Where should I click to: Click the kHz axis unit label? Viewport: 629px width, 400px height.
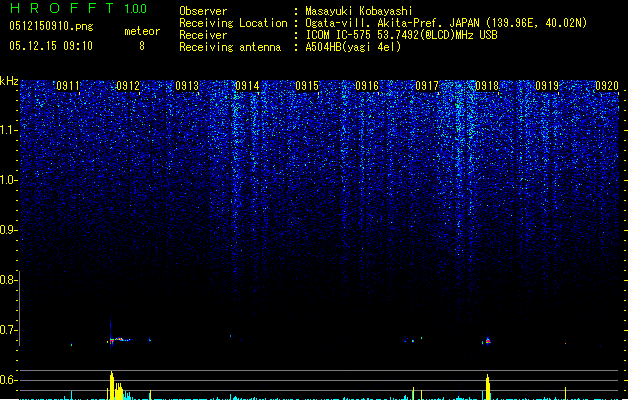[x=9, y=81]
